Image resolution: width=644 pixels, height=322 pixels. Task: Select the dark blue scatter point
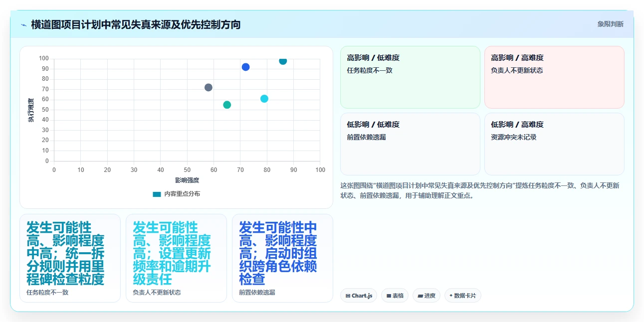point(245,67)
